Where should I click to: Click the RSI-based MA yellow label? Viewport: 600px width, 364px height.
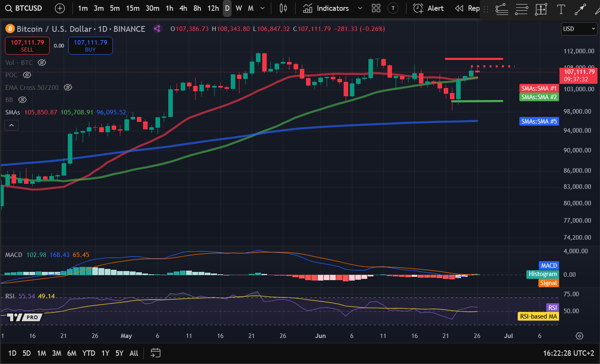tap(538, 316)
